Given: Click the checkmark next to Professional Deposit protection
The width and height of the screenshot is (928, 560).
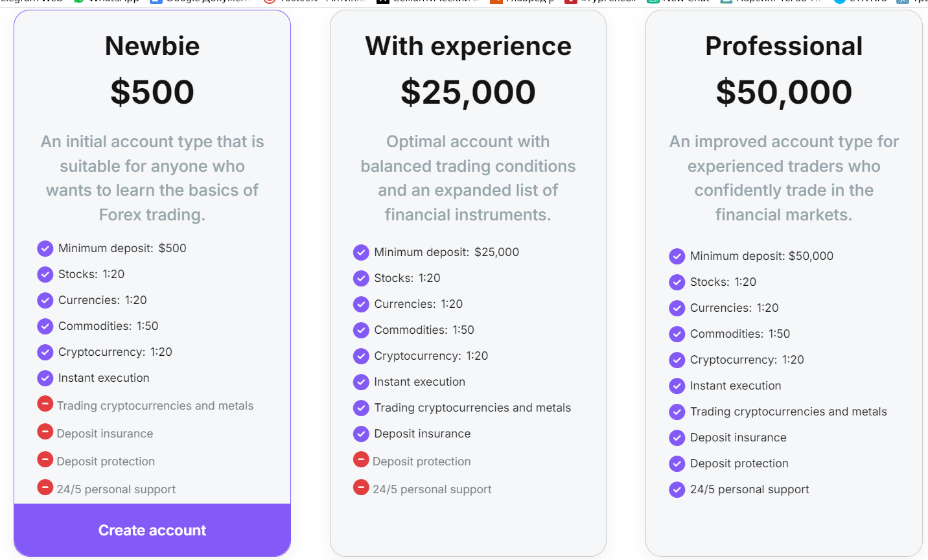Looking at the screenshot, I should pos(677,463).
